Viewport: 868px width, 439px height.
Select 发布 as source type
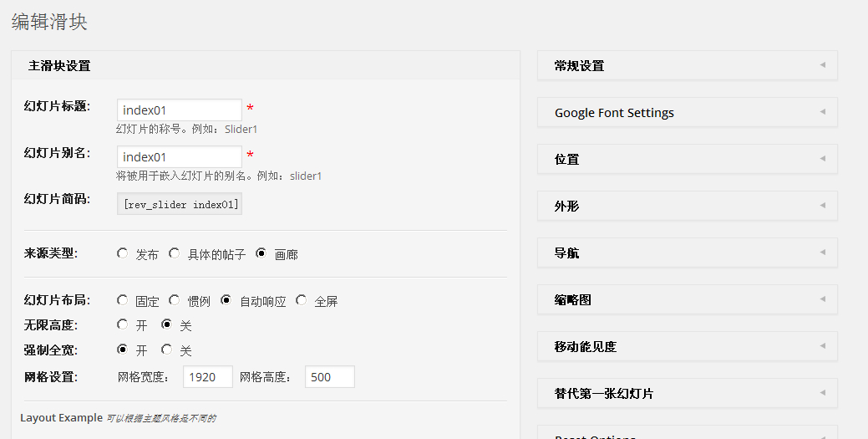click(123, 253)
